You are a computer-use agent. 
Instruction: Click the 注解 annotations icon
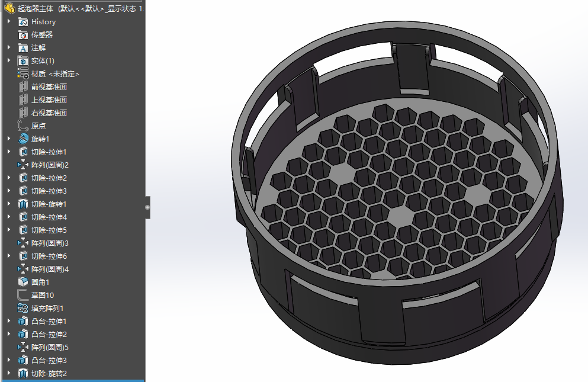click(x=23, y=48)
